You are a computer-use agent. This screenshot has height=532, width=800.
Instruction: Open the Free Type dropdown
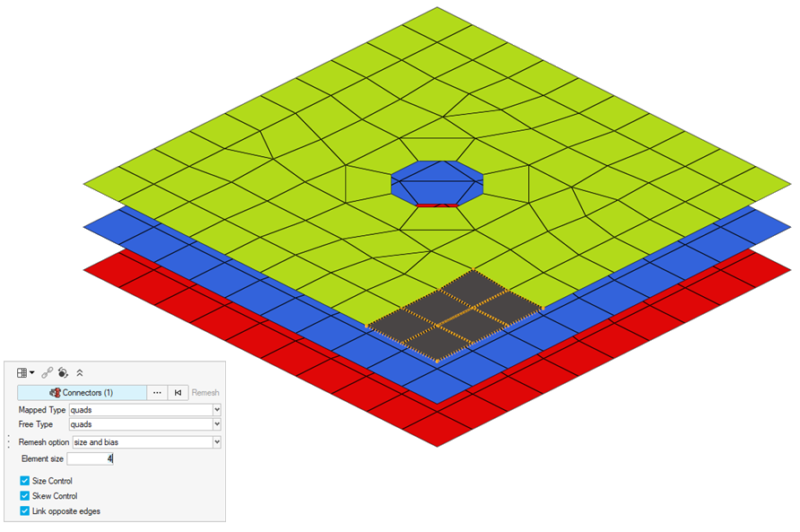click(x=145, y=424)
